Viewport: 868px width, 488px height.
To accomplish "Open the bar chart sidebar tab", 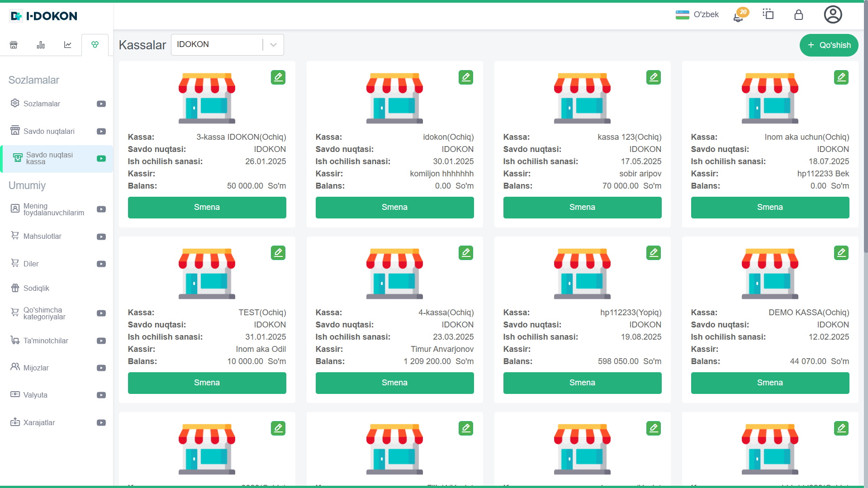I will [x=41, y=45].
